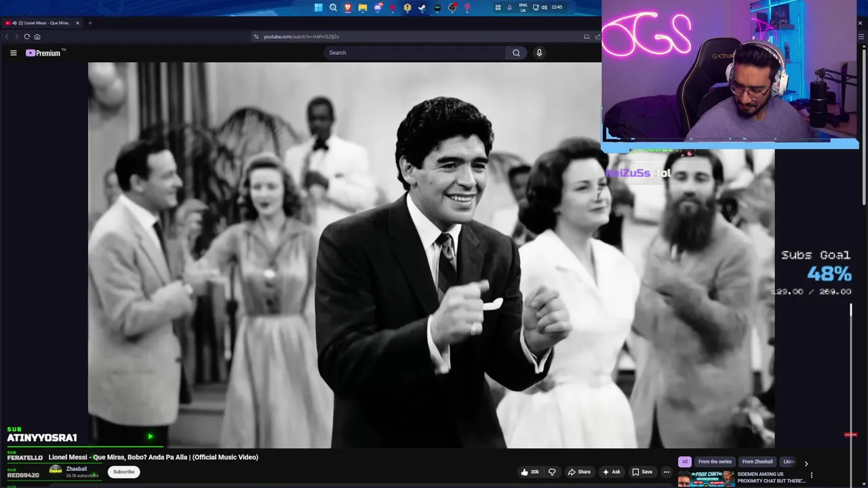868x488 pixels.
Task: Open browser home page
Action: point(37,37)
